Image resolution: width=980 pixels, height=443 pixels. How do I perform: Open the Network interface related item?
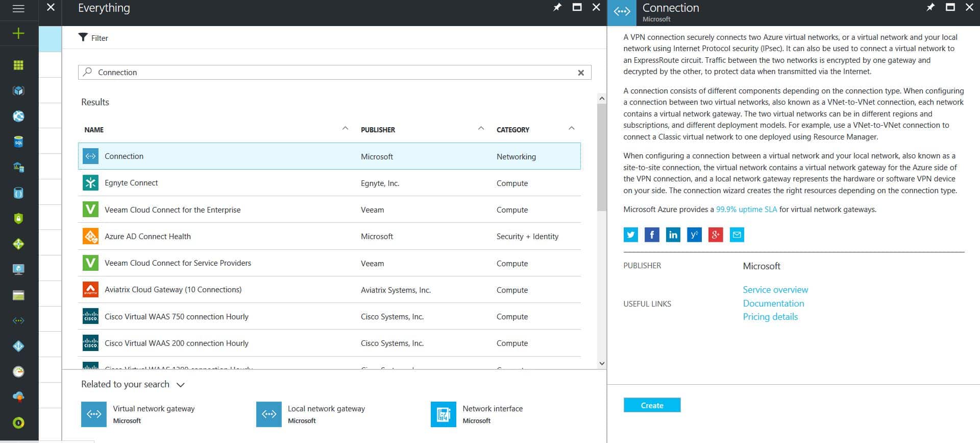477,414
